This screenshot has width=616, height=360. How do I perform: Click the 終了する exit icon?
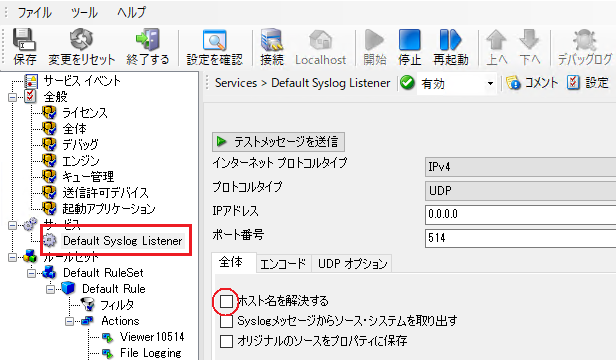tap(147, 39)
